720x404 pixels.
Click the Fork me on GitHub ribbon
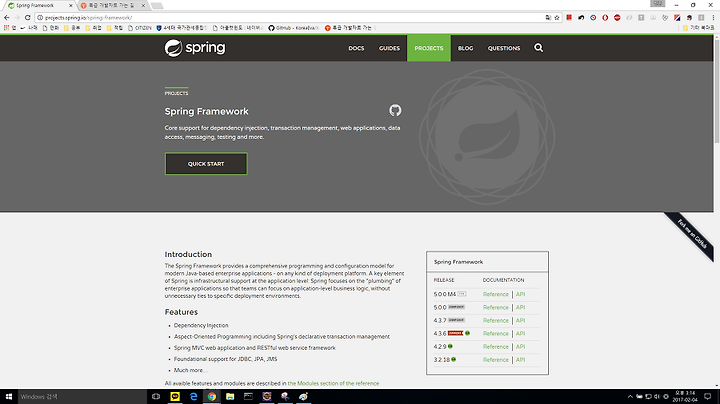[x=692, y=234]
